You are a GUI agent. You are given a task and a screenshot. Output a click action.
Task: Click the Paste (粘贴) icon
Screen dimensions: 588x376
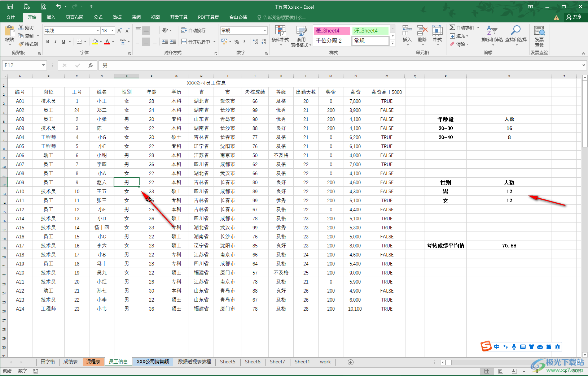[x=10, y=31]
